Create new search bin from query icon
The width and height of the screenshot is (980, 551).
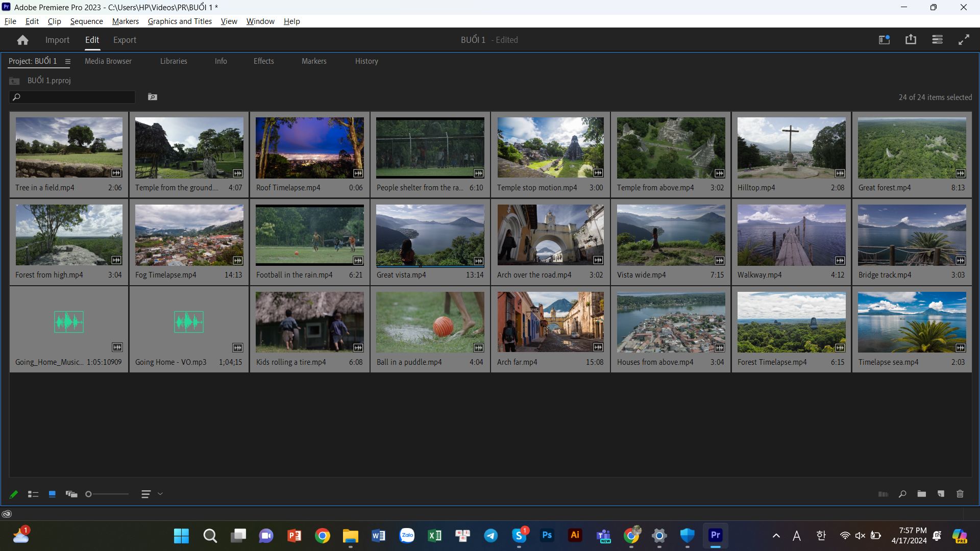point(152,97)
